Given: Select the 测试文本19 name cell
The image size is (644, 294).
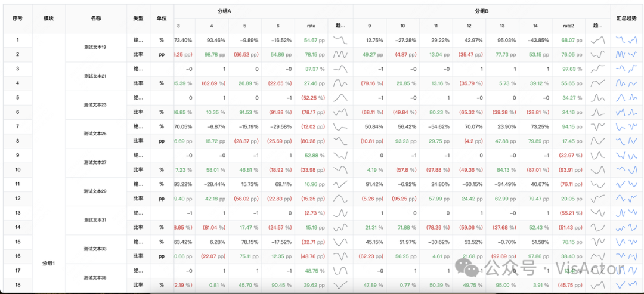Looking at the screenshot, I should (x=96, y=47).
